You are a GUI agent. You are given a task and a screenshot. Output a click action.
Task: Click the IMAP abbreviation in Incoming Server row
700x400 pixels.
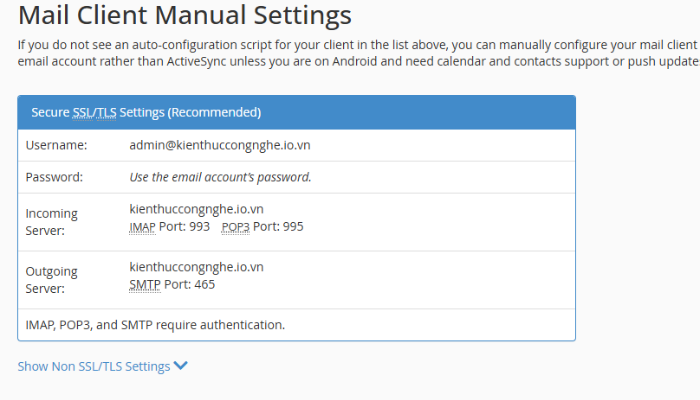point(143,227)
